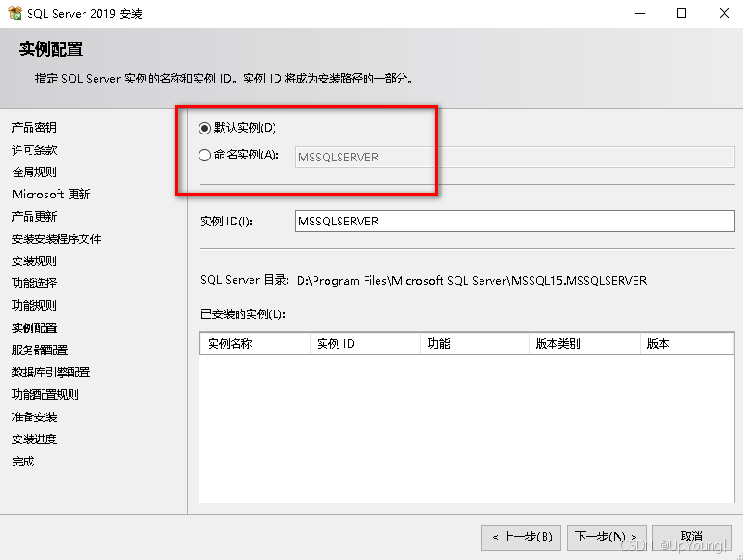Click the 实例 ID(I) label
The width and height of the screenshot is (743, 560).
click(226, 222)
